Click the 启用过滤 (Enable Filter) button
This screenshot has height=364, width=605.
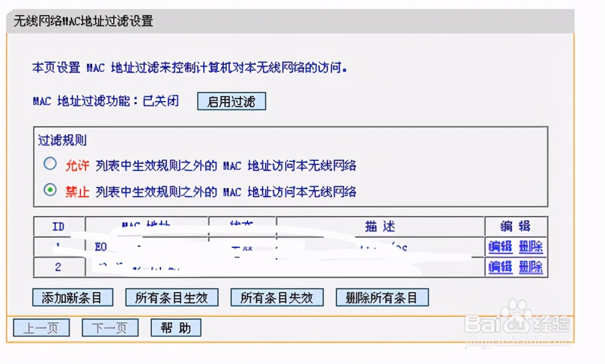coord(231,101)
